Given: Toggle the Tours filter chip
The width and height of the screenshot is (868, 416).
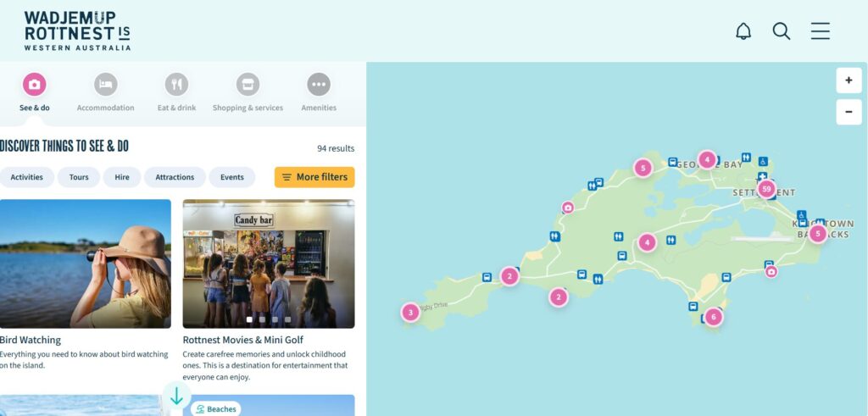Looking at the screenshot, I should [79, 177].
